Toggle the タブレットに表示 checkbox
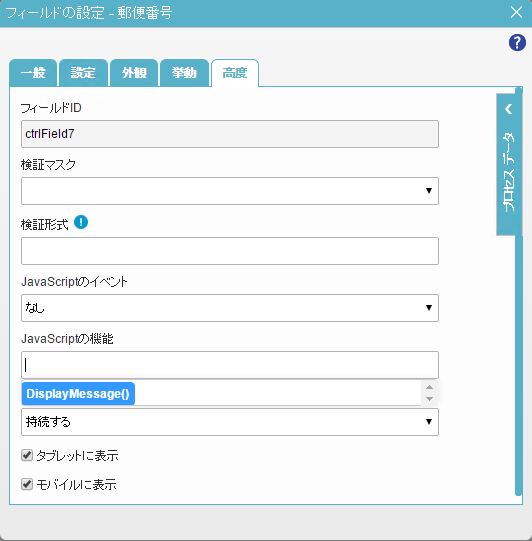The image size is (532, 541). click(27, 455)
